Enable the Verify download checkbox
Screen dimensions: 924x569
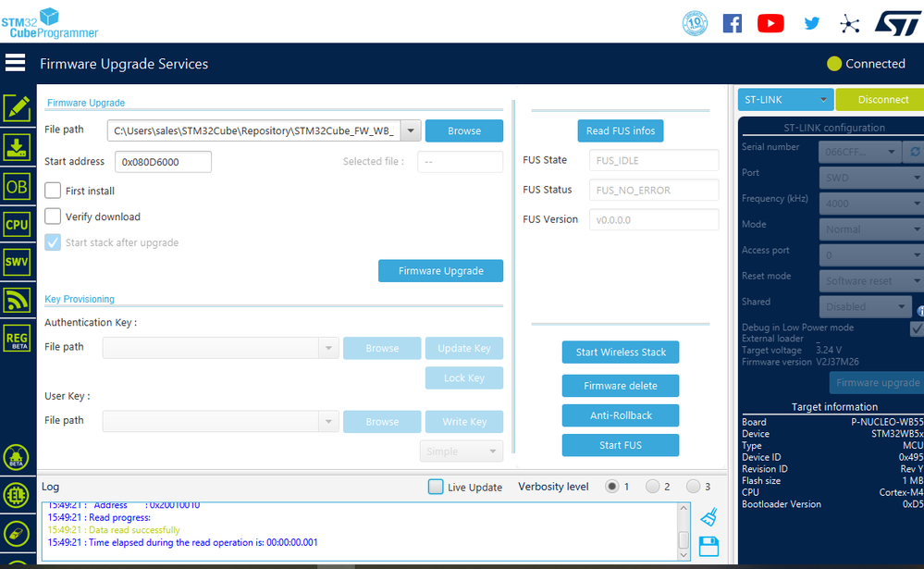pos(53,216)
